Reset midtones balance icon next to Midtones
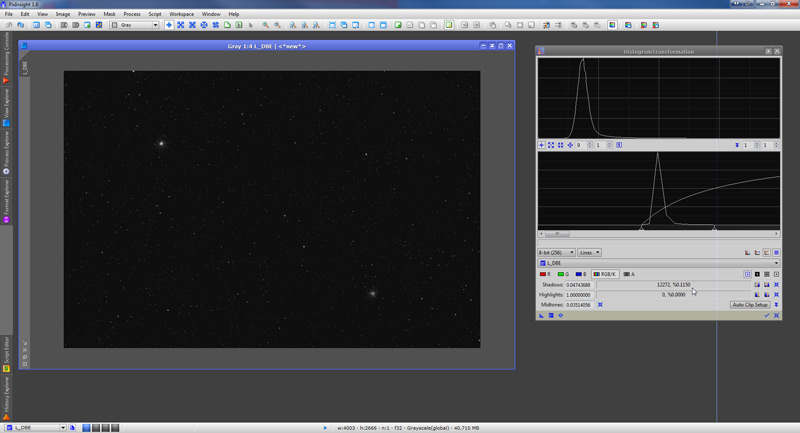 tap(600, 305)
